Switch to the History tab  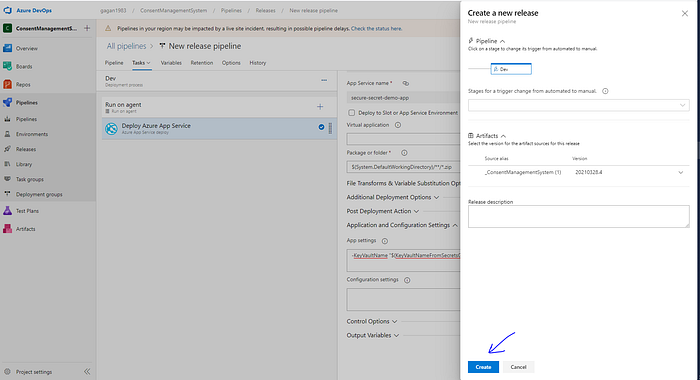[258, 63]
